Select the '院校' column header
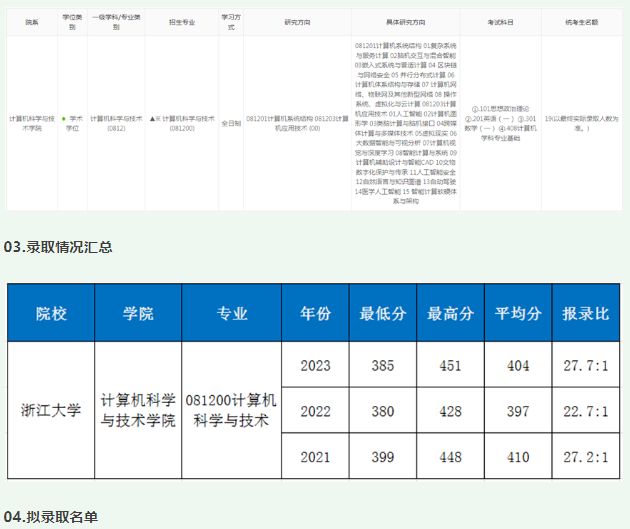Viewport: 630px width, 529px height. pos(51,313)
